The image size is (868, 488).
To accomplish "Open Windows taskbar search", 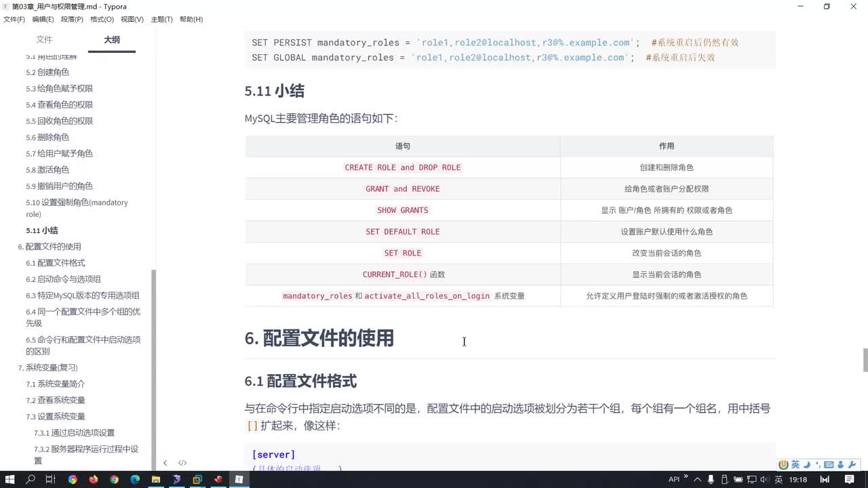I will coord(31,479).
